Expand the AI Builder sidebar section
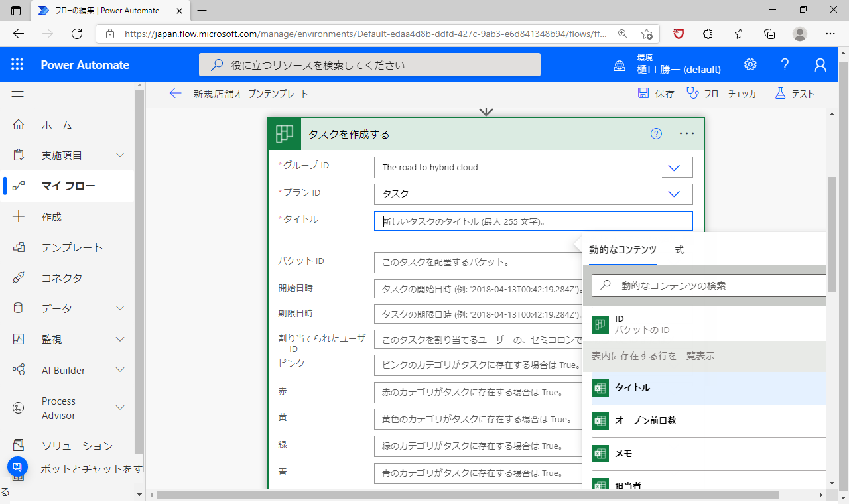This screenshot has width=849, height=504. [120, 369]
